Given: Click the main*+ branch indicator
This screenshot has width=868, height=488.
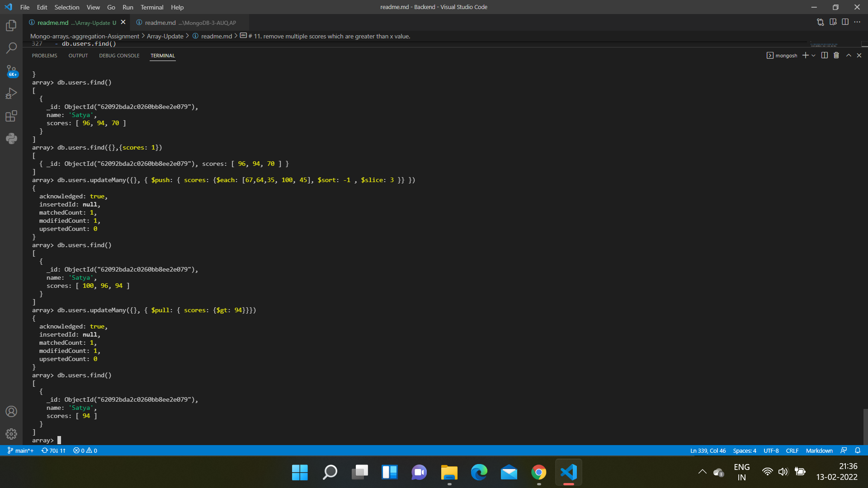Looking at the screenshot, I should (x=20, y=450).
